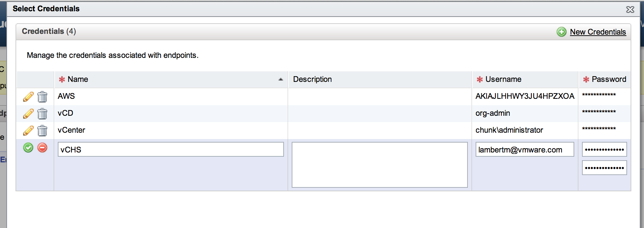Viewport: 644px width, 228px height.
Task: Delete the AWS credential using trash icon
Action: tap(42, 96)
